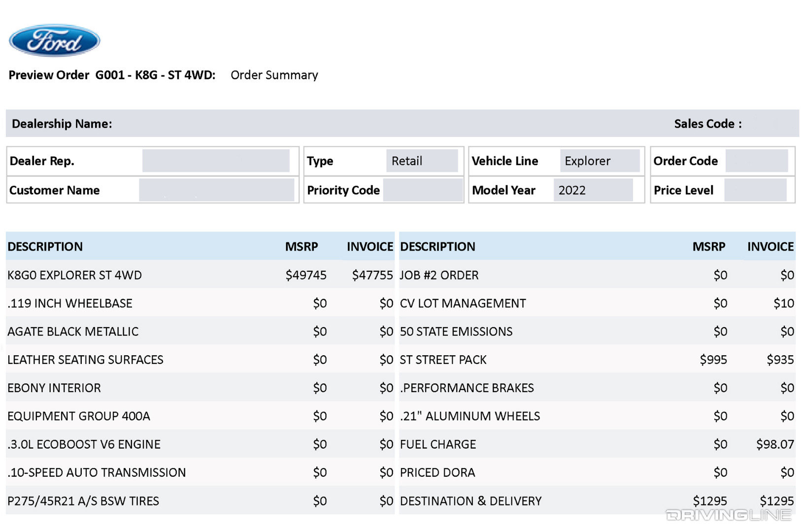This screenshot has height=532, width=804.
Task: Click the ST STREET PACK line item
Action: tap(443, 360)
